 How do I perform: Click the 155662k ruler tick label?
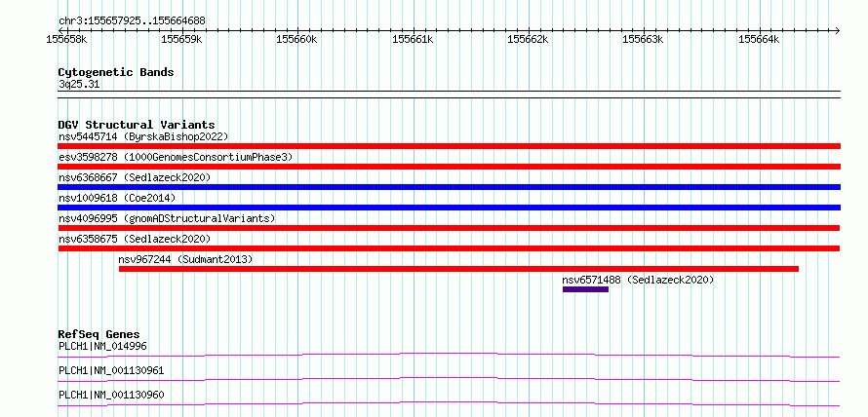(x=529, y=39)
